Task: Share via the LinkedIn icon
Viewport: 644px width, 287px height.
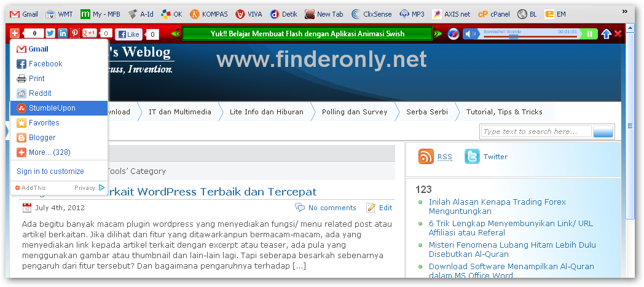Action: 63,34
